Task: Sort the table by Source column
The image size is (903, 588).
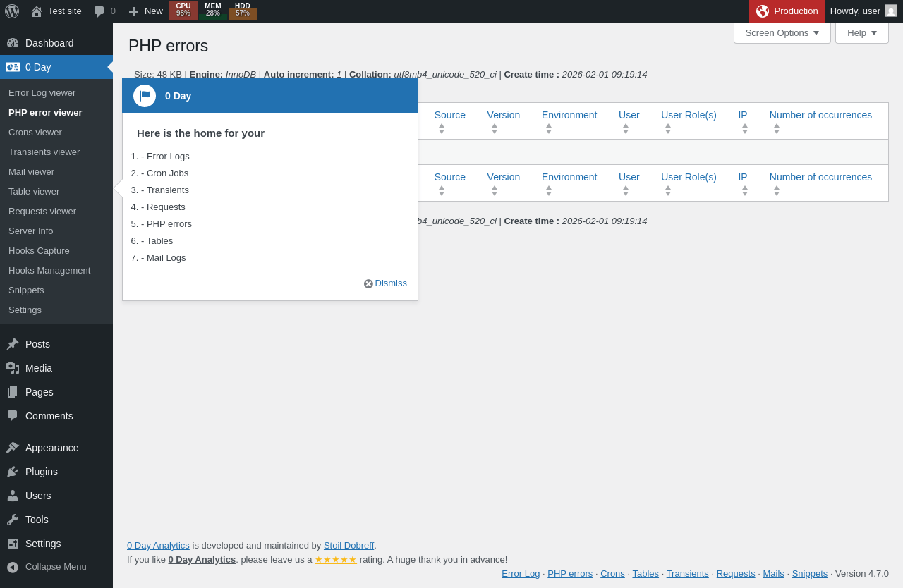Action: point(450,115)
